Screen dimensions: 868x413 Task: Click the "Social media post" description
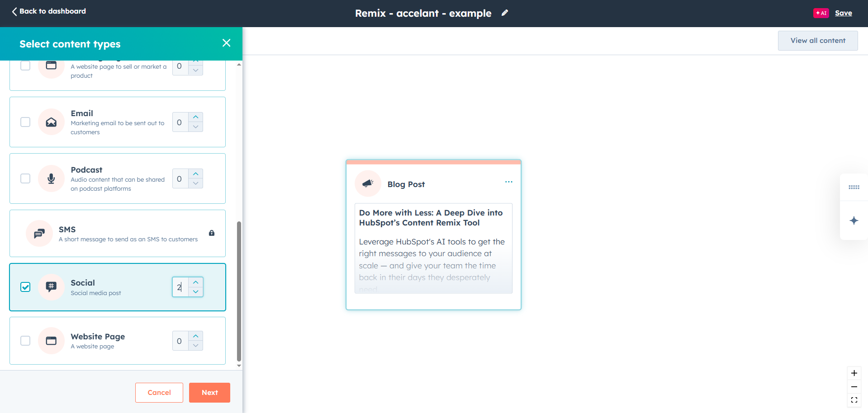(96, 293)
